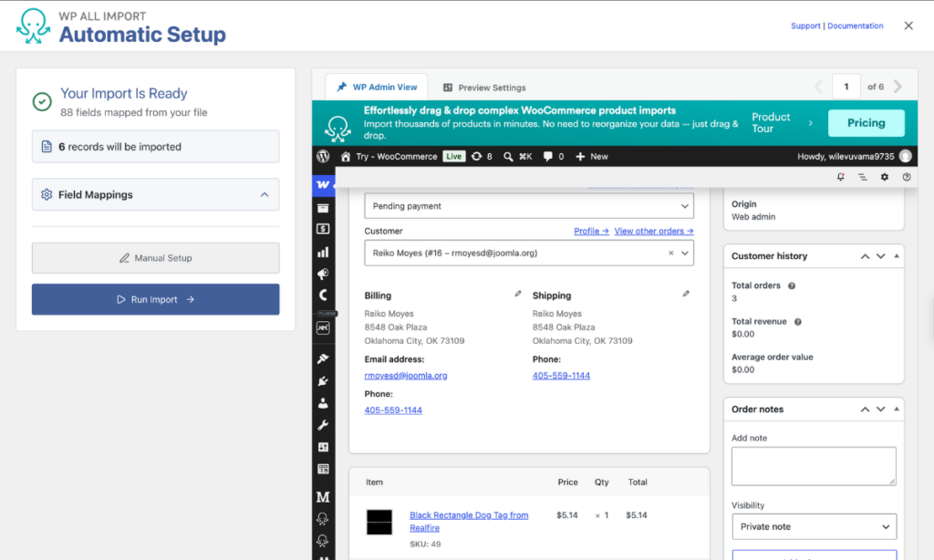Click the WordPress logo in admin bar
Image resolution: width=934 pixels, height=560 pixels.
click(324, 156)
